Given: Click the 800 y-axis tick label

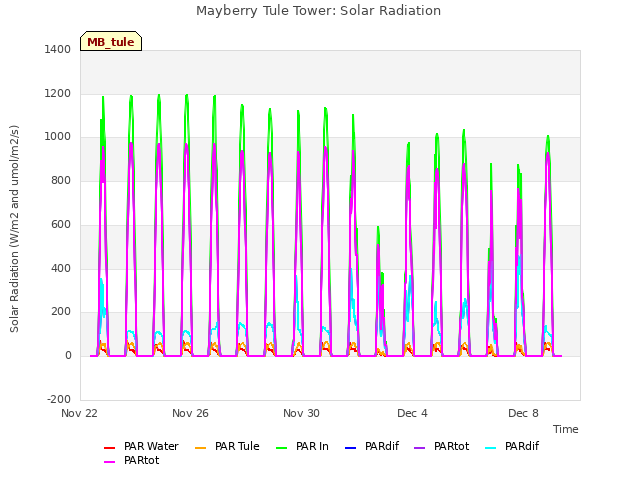Looking at the screenshot, I should coord(61,180).
